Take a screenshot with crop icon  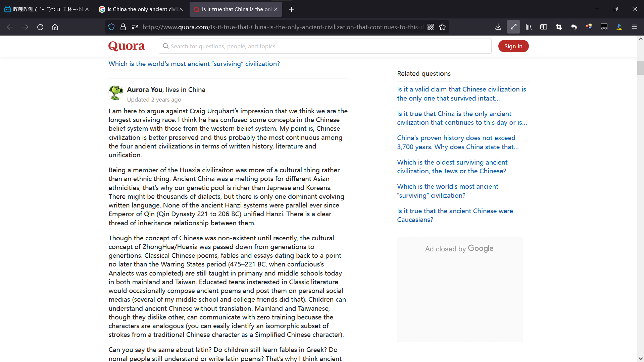[559, 27]
